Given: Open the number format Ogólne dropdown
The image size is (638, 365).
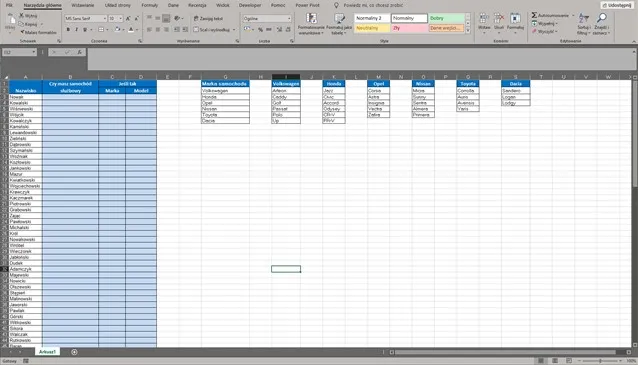Looking at the screenshot, I should 289,19.
